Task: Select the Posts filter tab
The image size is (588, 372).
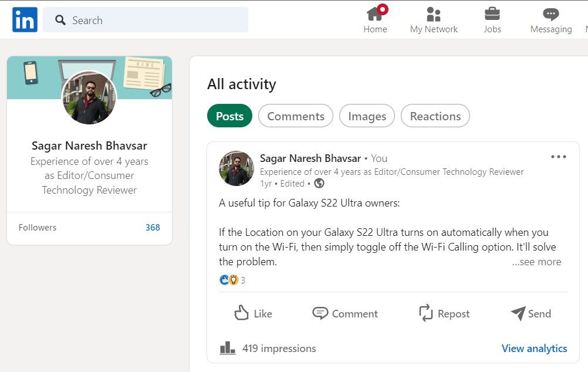Action: (x=229, y=116)
